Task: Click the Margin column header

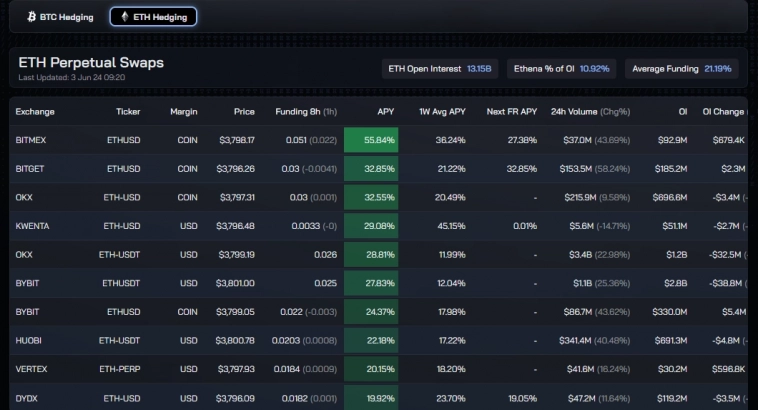Action: (183, 112)
